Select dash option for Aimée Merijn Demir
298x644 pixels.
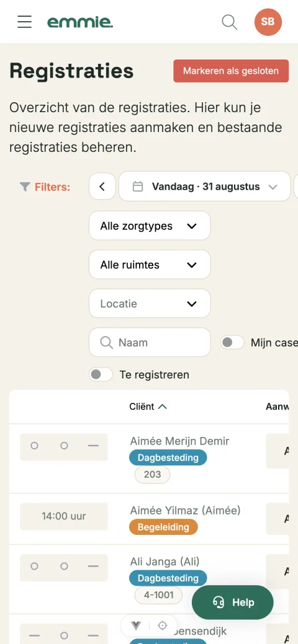coord(93,446)
